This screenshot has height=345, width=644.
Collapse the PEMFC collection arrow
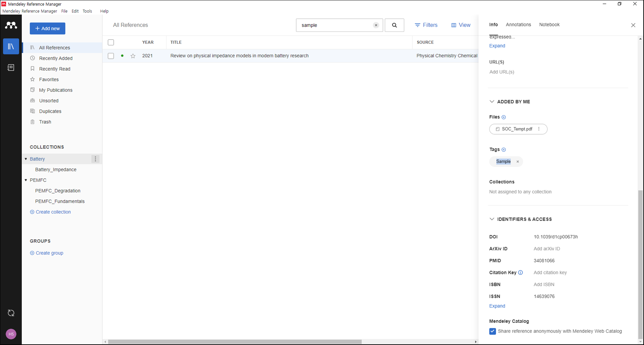tap(26, 180)
